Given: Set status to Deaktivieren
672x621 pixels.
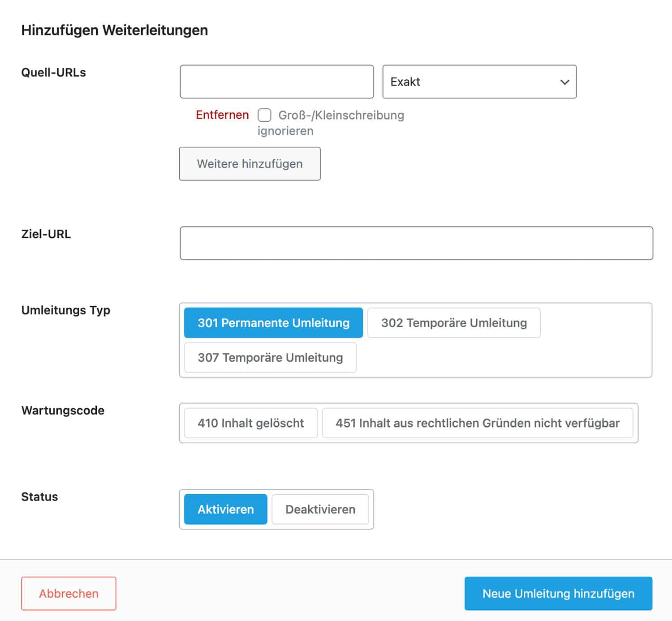Looking at the screenshot, I should click(320, 510).
